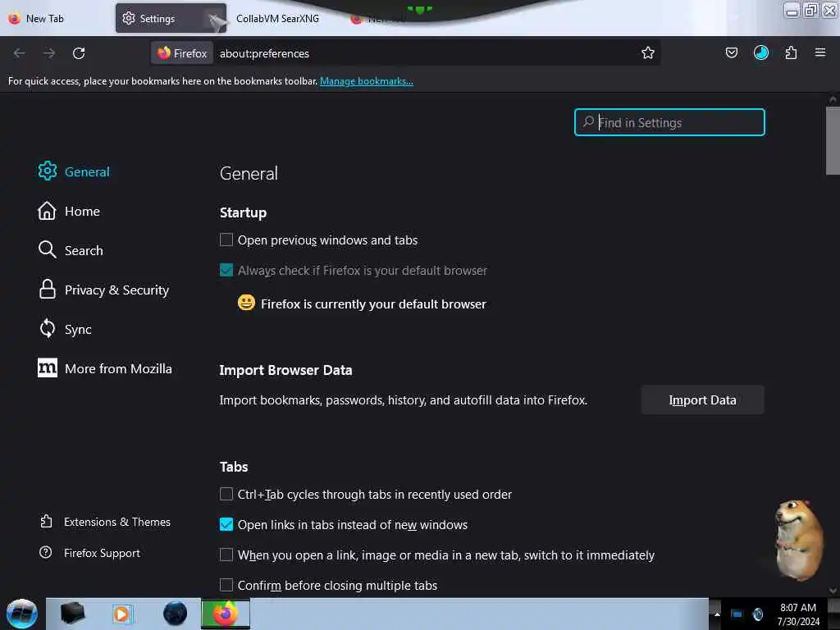
Task: Click the Import Browser Data heading
Action: 285,370
